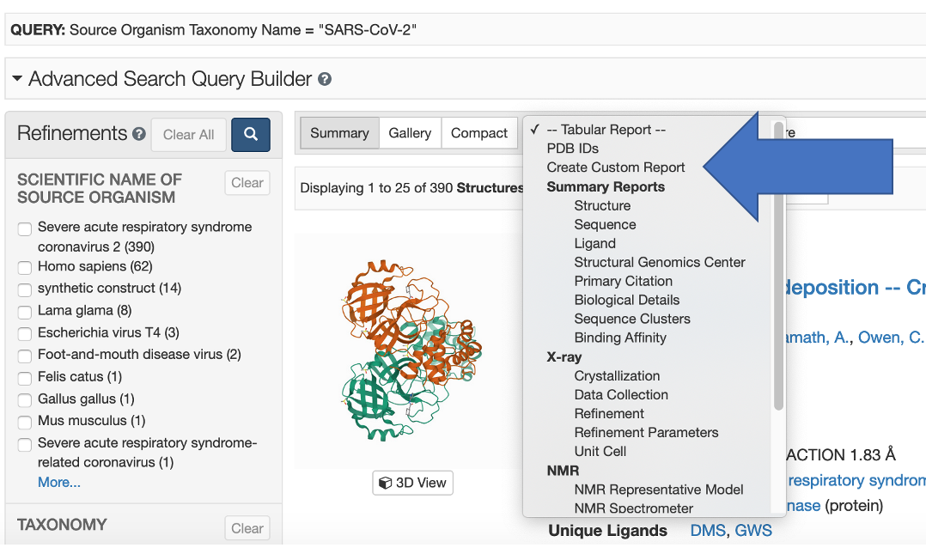Check the Homo sapiens (62) checkbox
Viewport: 926px width, 560px height.
(25, 267)
